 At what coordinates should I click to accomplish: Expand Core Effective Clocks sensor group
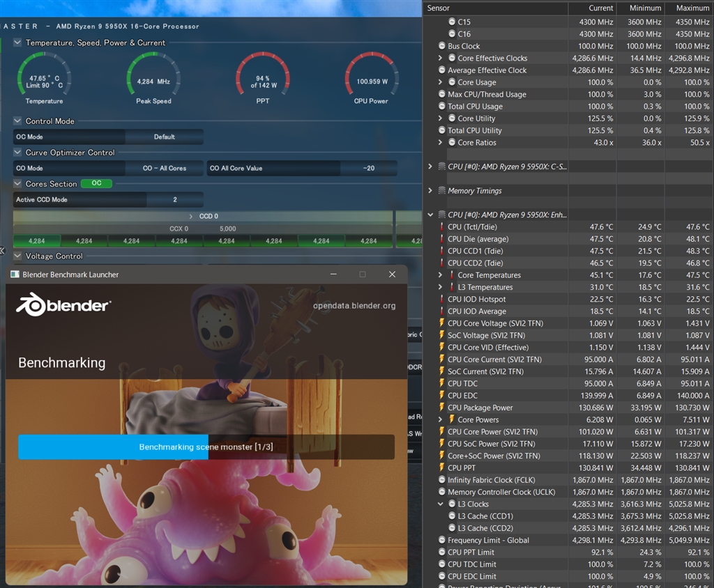click(x=440, y=58)
